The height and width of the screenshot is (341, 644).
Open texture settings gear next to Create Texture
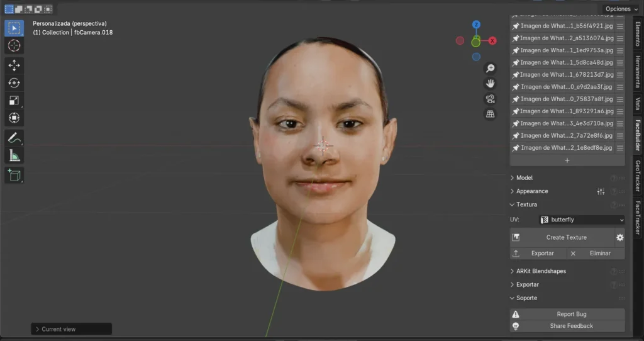coord(619,237)
